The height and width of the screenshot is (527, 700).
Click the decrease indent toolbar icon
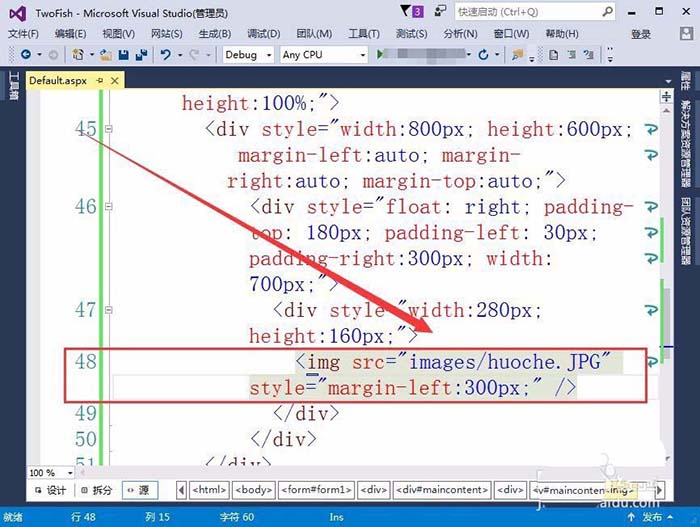click(x=571, y=55)
